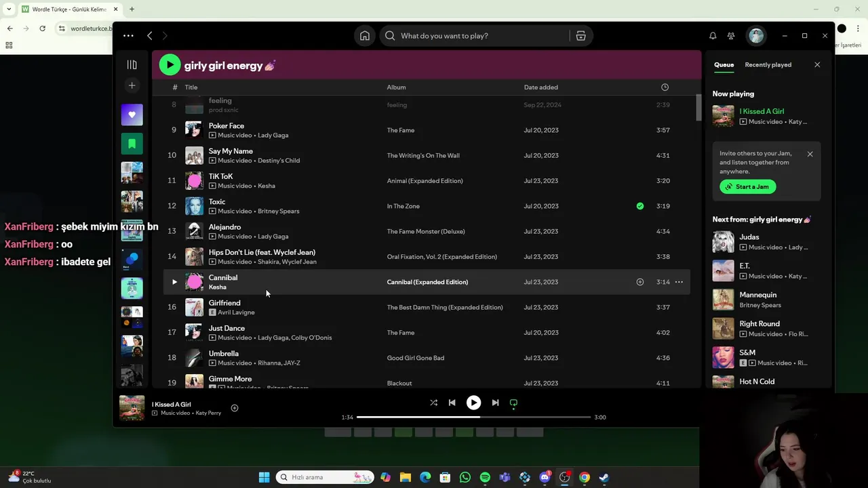Select Umbrella track title
Viewport: 868px width, 488px height.
point(223,354)
